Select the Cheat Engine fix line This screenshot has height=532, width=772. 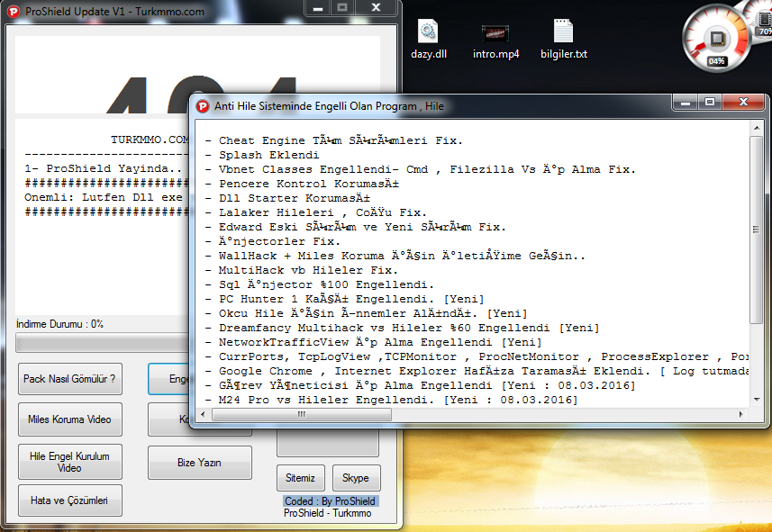click(334, 140)
